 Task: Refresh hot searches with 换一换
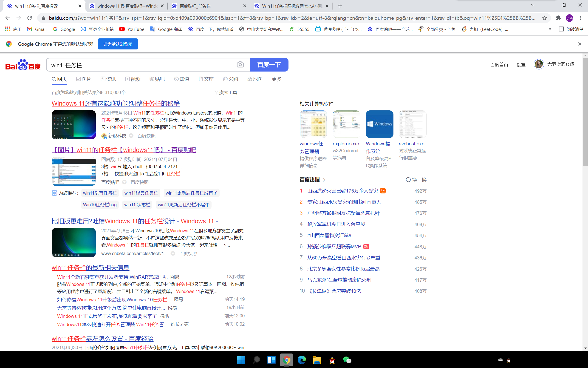coord(416,180)
